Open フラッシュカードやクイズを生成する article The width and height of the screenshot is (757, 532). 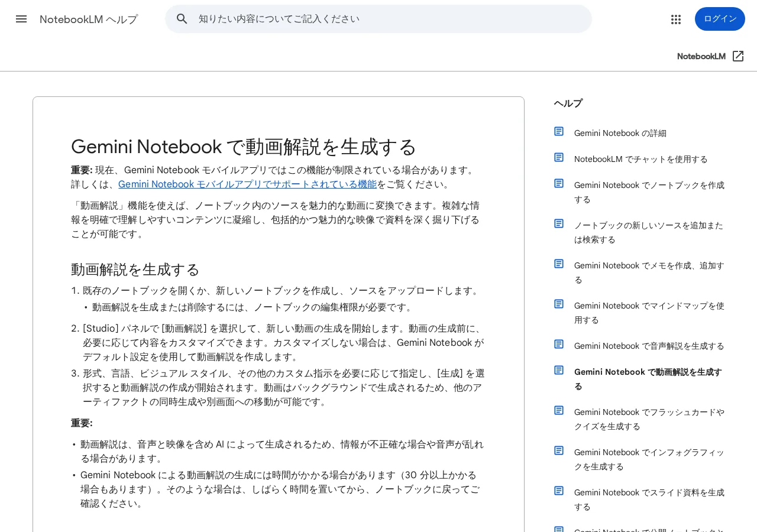coord(649,419)
